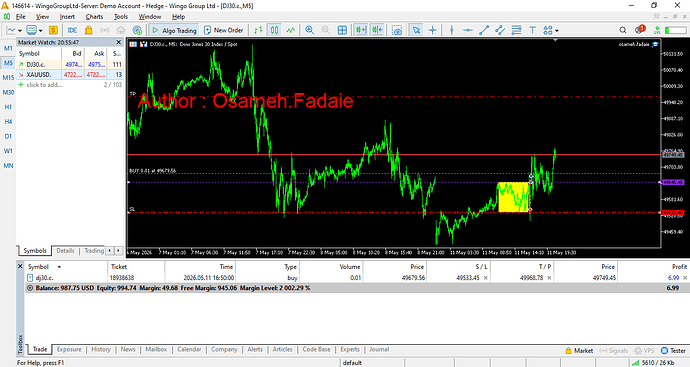
Task: Zoom in the chart
Action: 310,30
